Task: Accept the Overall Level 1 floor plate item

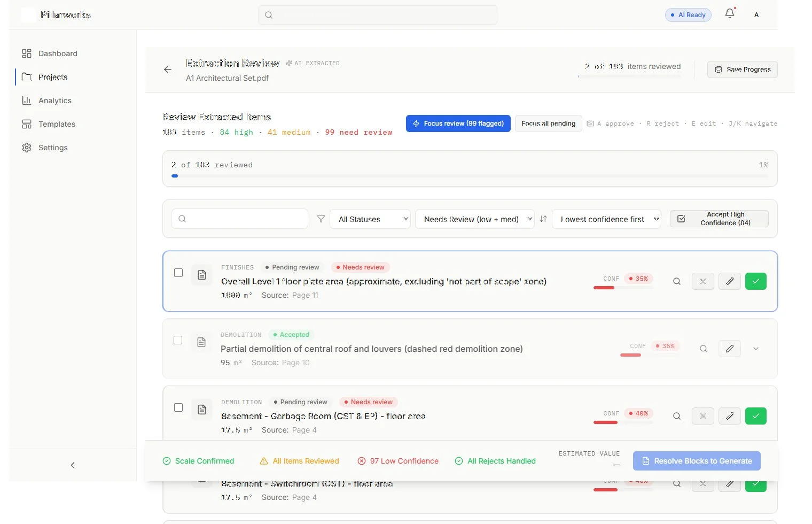Action: [756, 281]
